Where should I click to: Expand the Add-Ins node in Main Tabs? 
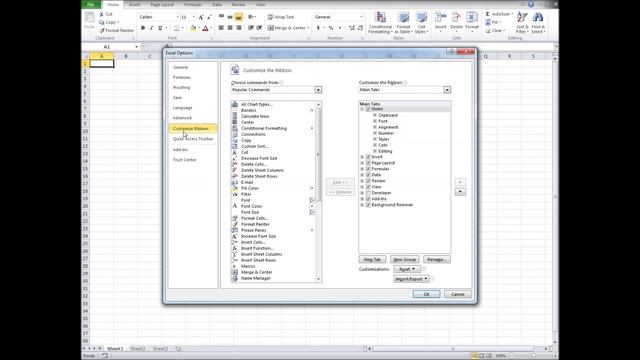(362, 199)
